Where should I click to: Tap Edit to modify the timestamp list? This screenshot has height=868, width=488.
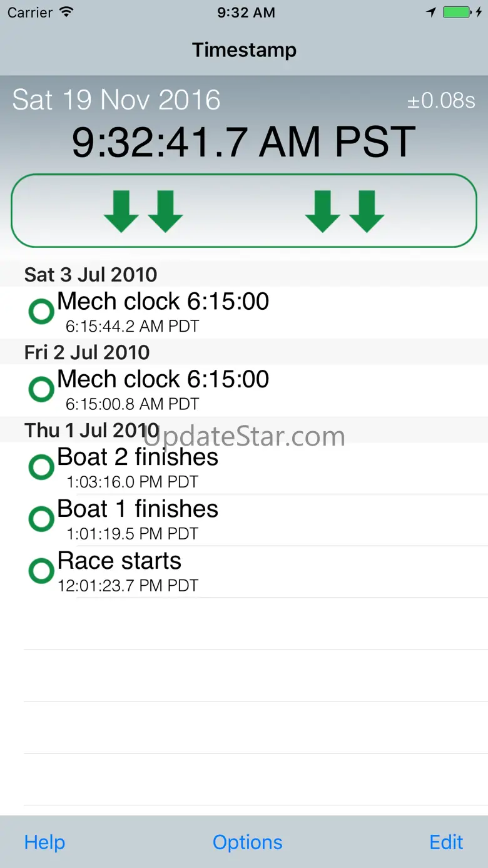(x=446, y=842)
